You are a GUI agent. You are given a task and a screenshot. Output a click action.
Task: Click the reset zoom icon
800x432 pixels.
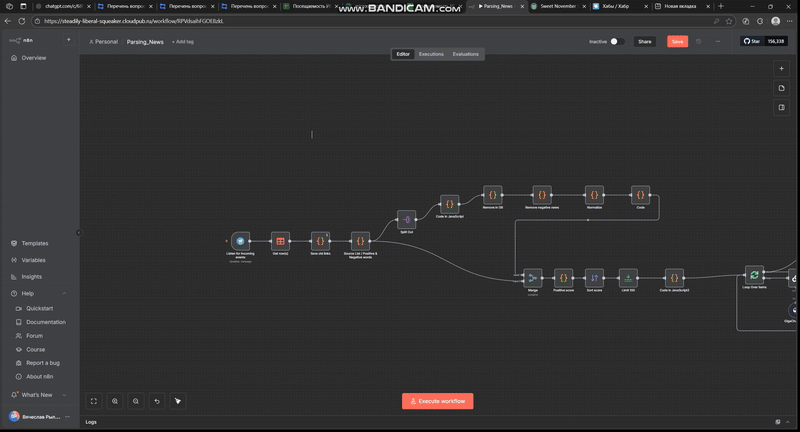coord(157,401)
